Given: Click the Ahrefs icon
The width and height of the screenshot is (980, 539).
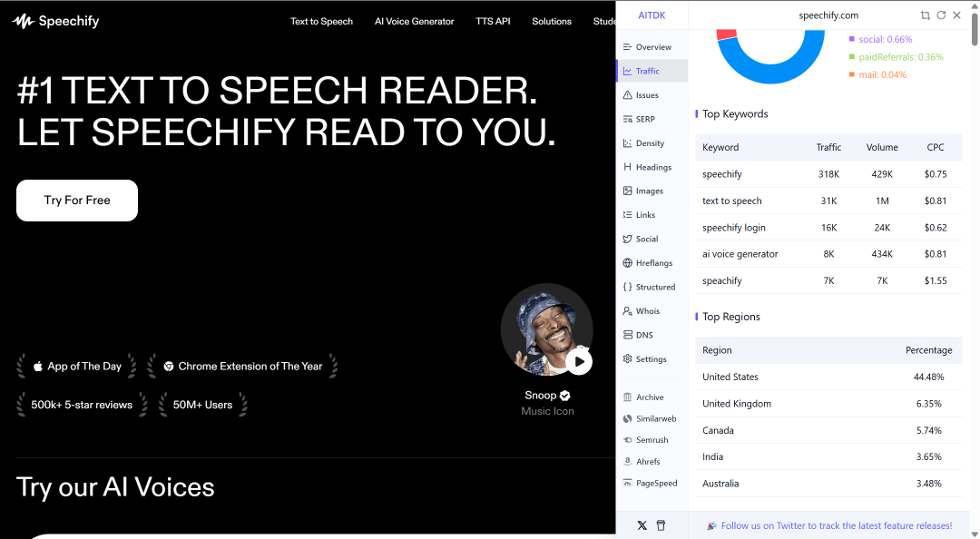Looking at the screenshot, I should [x=628, y=462].
